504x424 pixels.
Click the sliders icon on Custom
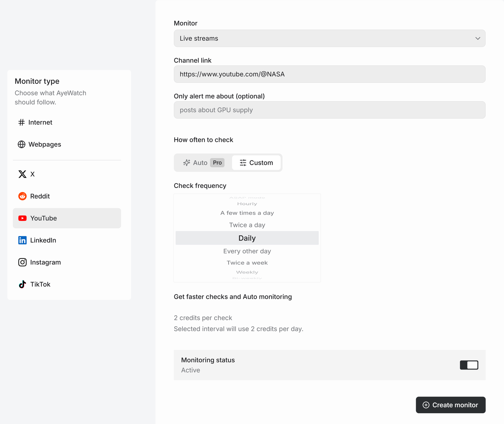[x=243, y=163]
